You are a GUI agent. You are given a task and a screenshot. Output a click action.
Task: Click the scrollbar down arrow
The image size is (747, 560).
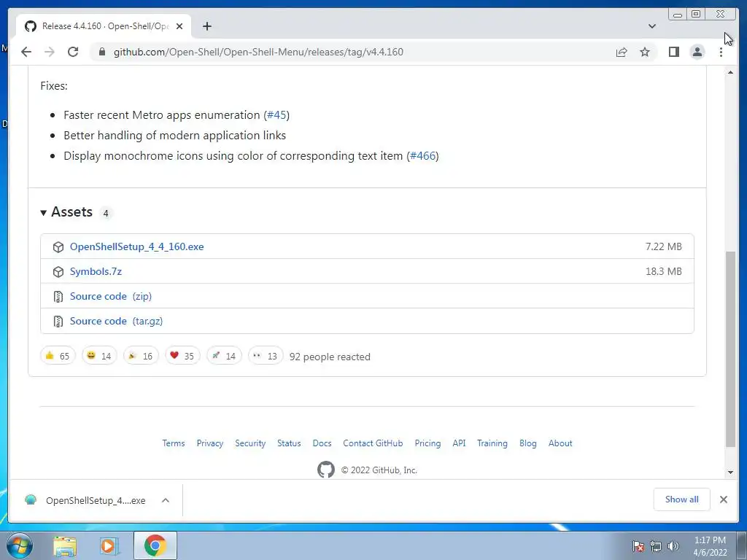coord(730,472)
